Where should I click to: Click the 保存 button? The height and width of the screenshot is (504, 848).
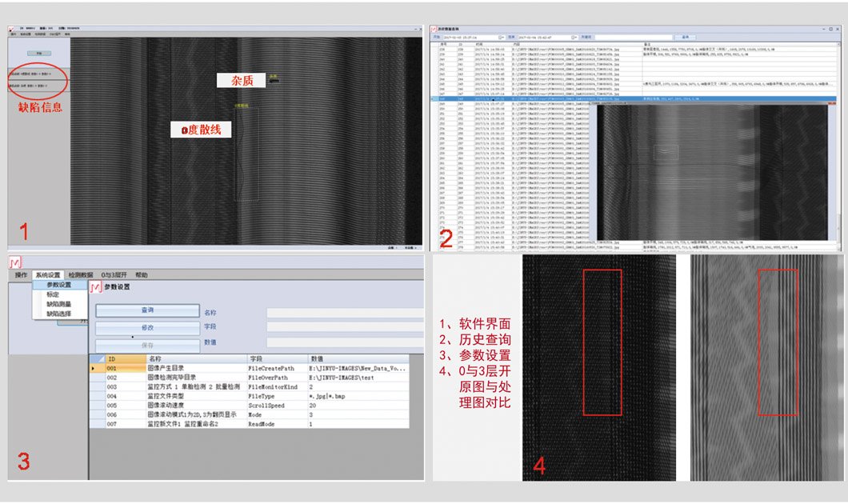147,345
